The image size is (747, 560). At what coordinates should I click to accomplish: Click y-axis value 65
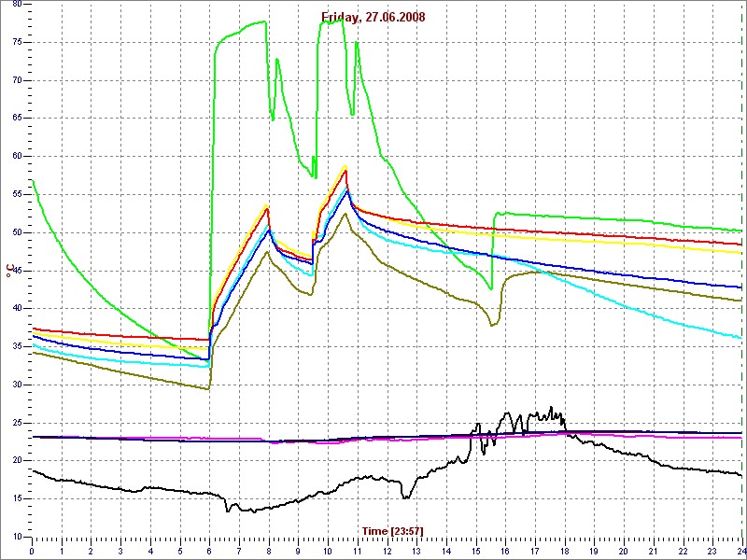(16, 119)
